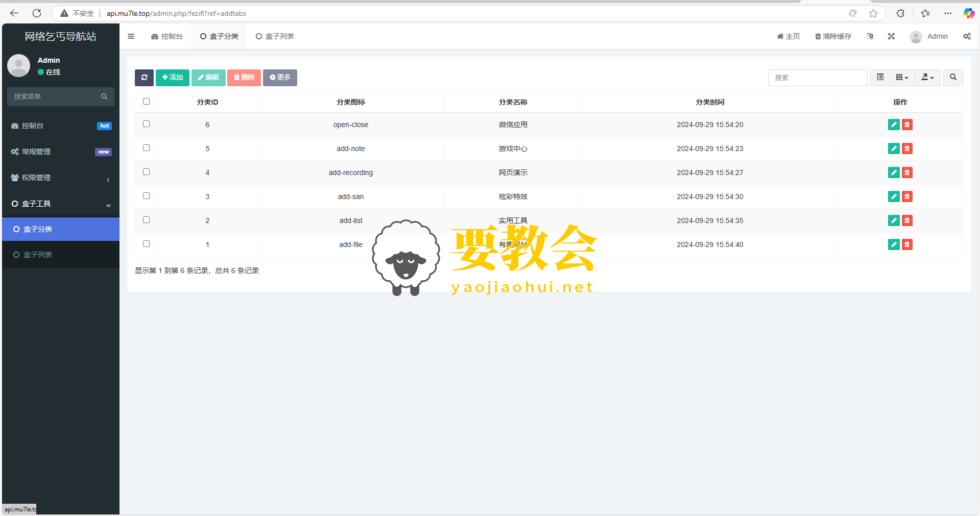Edit the add-file row
Viewport: 980px width, 516px height.
tap(894, 244)
